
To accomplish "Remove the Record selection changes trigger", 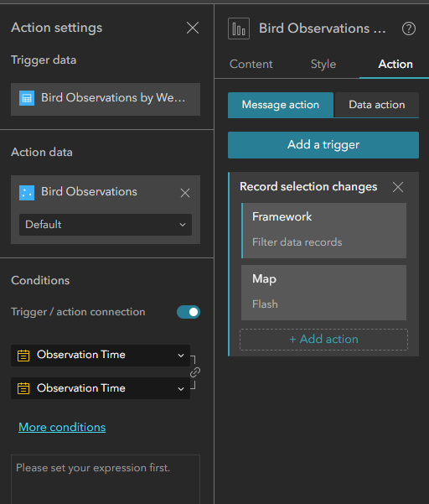I will tap(398, 187).
